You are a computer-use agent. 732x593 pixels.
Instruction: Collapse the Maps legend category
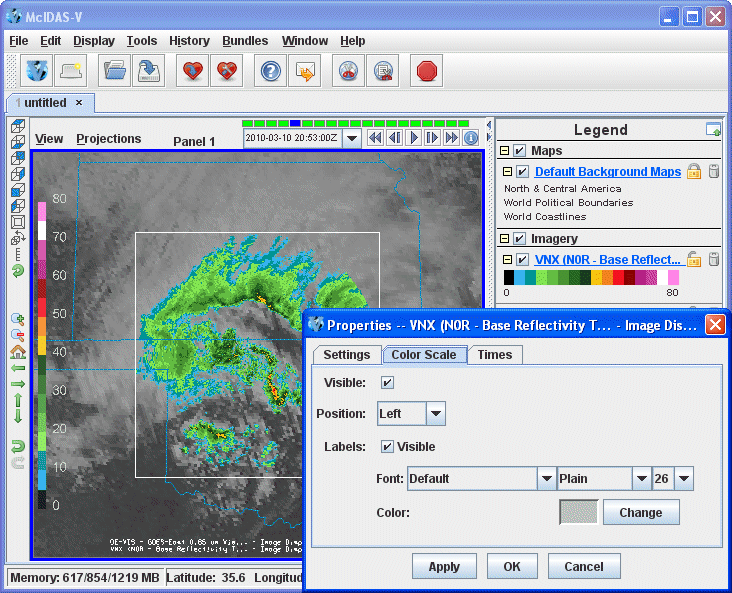coord(505,150)
